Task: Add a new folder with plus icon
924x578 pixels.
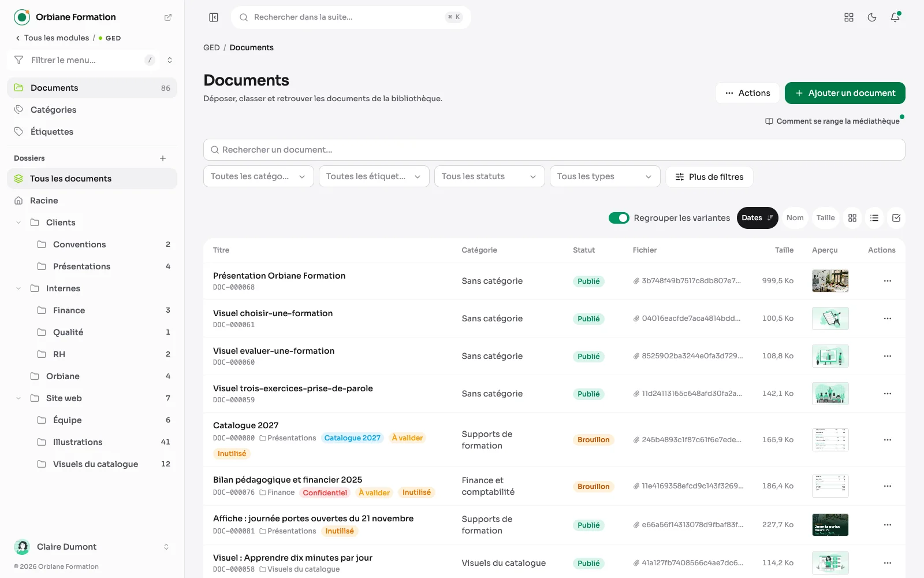Action: click(163, 158)
